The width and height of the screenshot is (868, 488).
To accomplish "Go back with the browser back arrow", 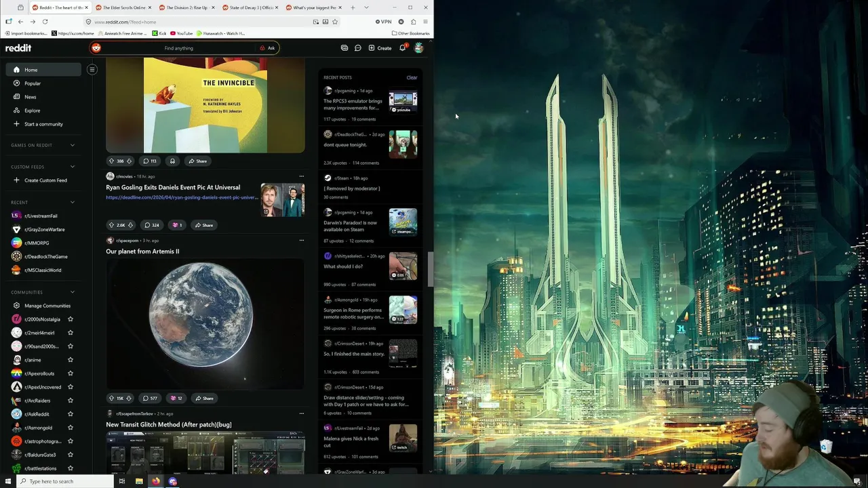I will click(20, 22).
